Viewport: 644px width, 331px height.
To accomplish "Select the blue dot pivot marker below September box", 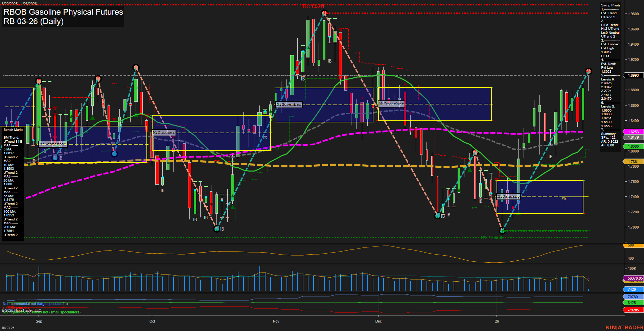I will (x=54, y=157).
